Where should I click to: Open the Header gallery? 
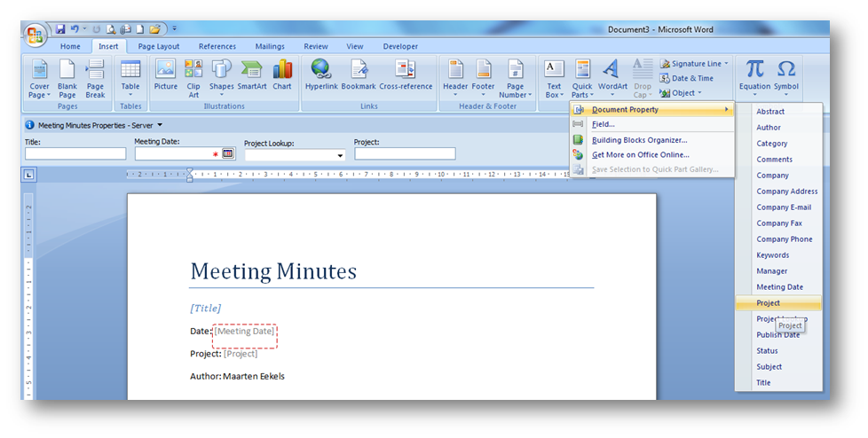point(455,79)
